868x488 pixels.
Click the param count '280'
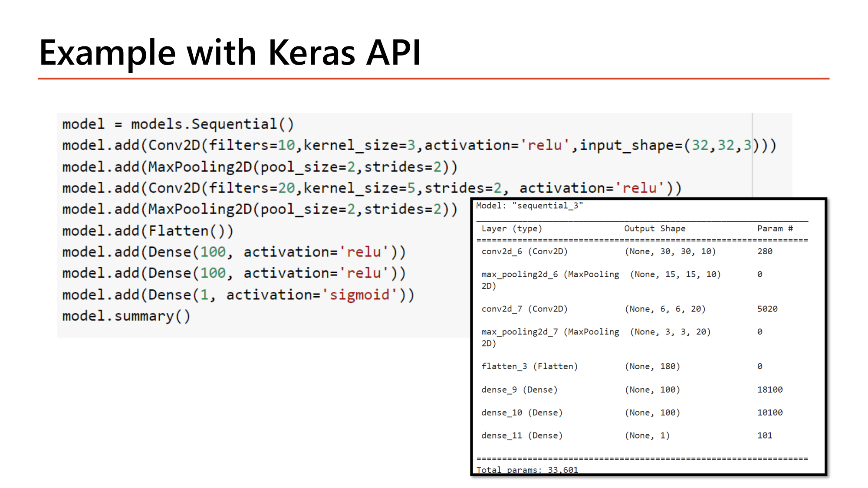click(x=765, y=252)
